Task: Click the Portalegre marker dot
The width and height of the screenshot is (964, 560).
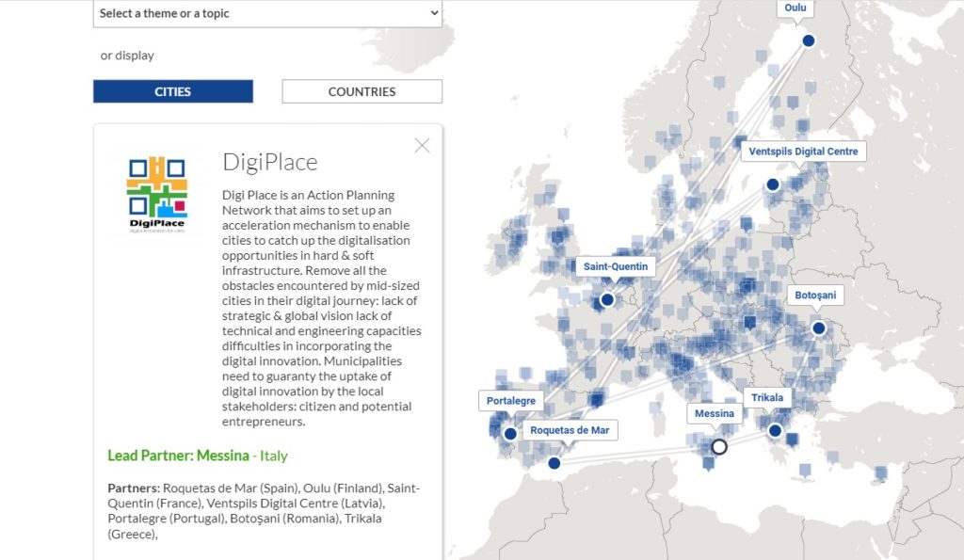Action: coord(509,433)
